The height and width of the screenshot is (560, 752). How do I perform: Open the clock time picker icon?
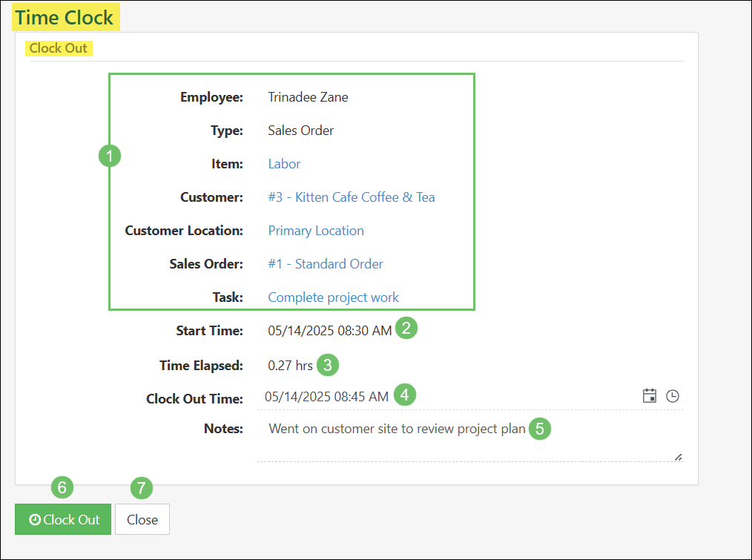tap(673, 396)
